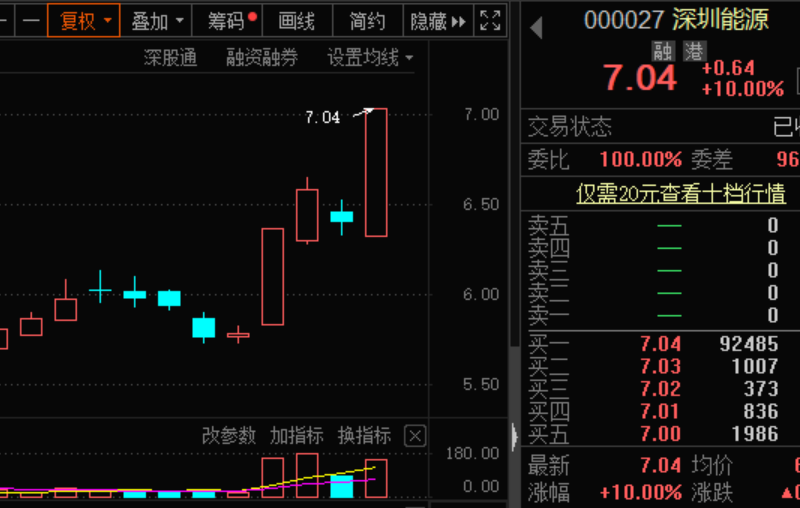Click the 融 margin tag
Viewport: 800px width, 508px height.
pos(663,52)
